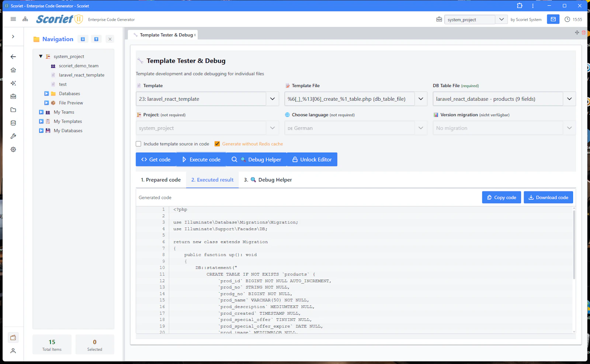Enable Include template source in code

tap(139, 144)
